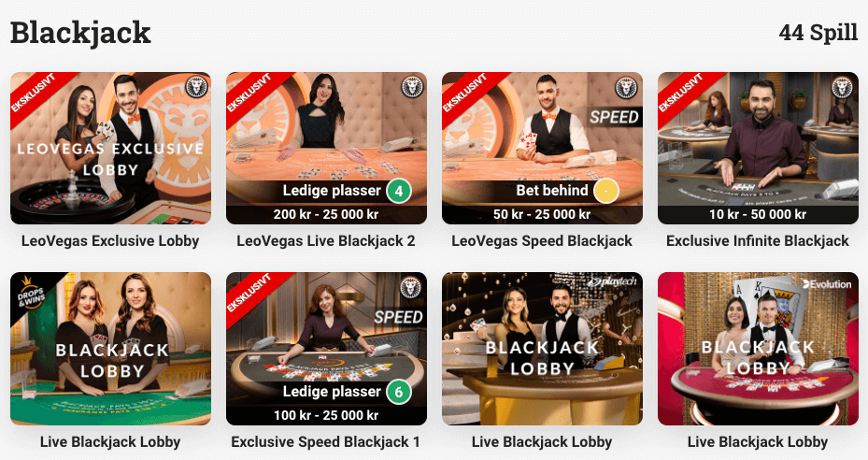Click the Exclusive Speed Blackjack 1 title
This screenshot has width=868, height=460.
325,442
